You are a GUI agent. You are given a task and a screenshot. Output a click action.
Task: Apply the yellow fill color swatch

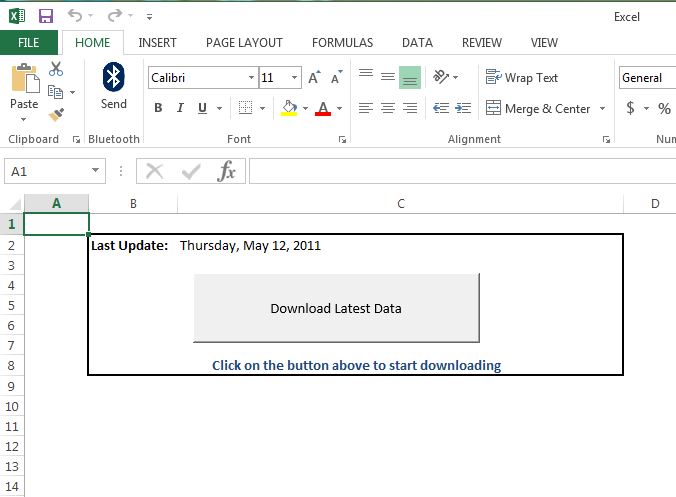(x=289, y=108)
